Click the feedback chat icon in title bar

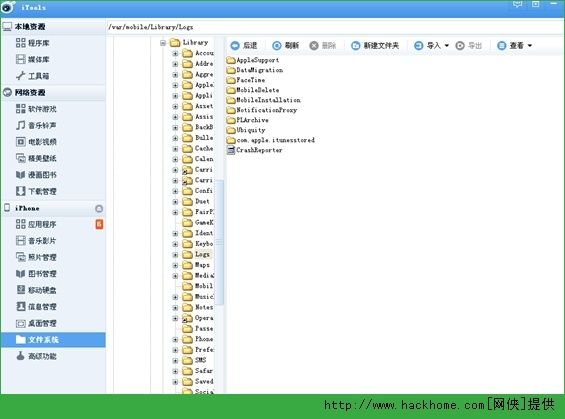click(517, 4)
